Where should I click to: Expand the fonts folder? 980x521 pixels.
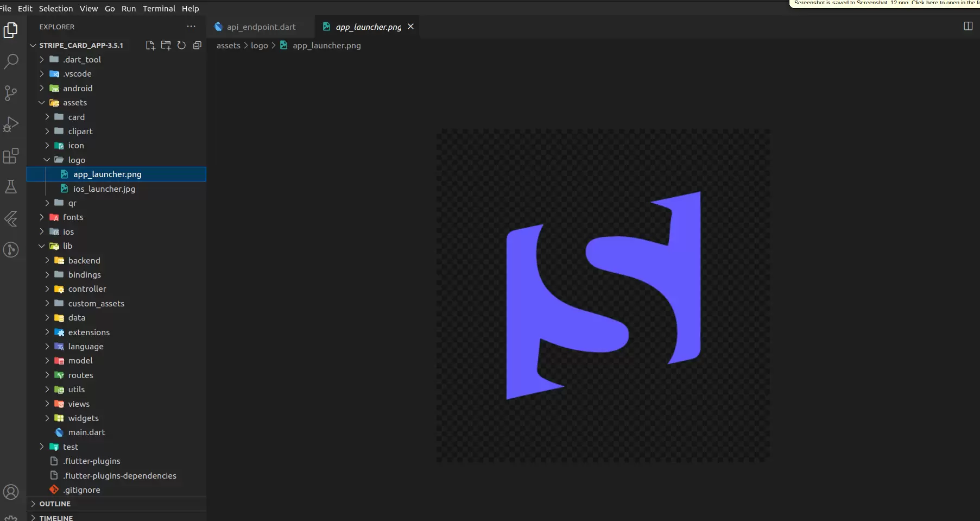click(x=116, y=217)
